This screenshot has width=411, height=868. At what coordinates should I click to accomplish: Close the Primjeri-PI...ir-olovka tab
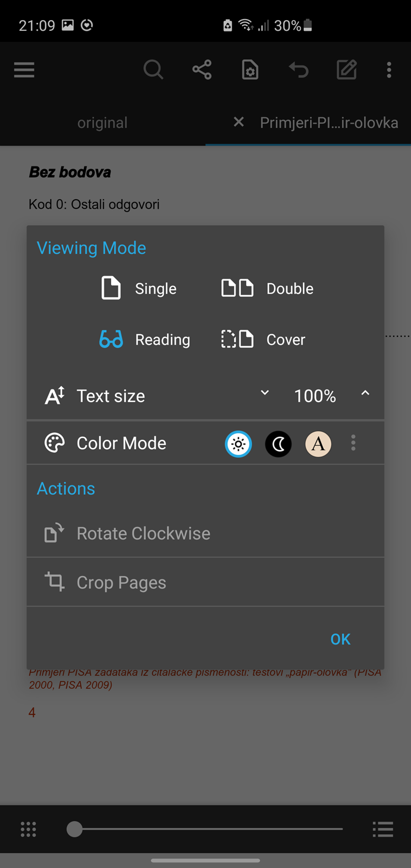(x=239, y=122)
